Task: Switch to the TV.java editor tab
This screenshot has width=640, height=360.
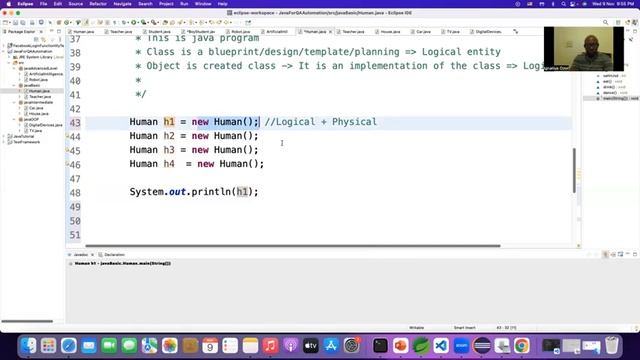Action: [451, 31]
